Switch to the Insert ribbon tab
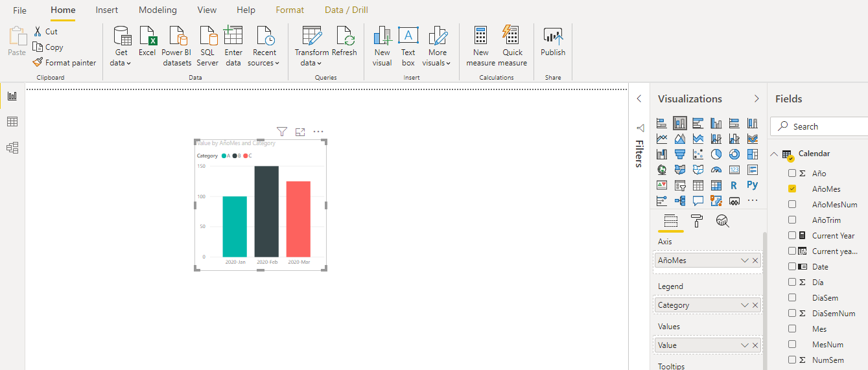The width and height of the screenshot is (868, 370). (x=107, y=10)
